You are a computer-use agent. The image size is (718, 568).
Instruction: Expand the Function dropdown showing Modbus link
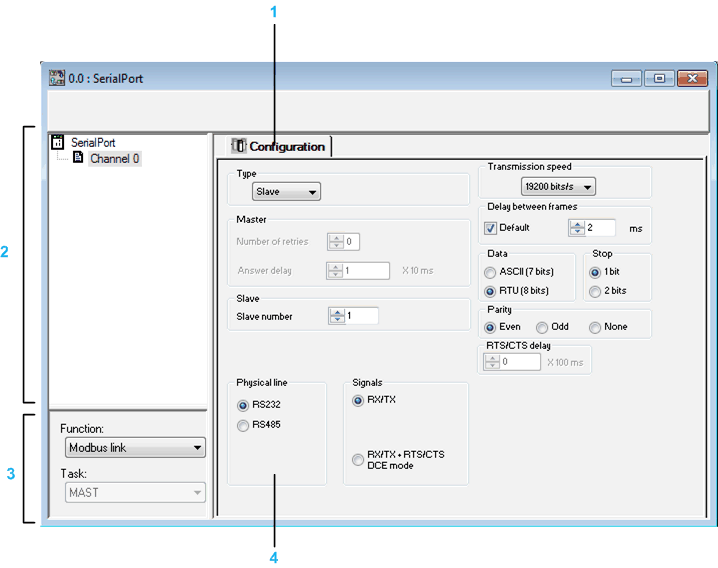pos(133,447)
